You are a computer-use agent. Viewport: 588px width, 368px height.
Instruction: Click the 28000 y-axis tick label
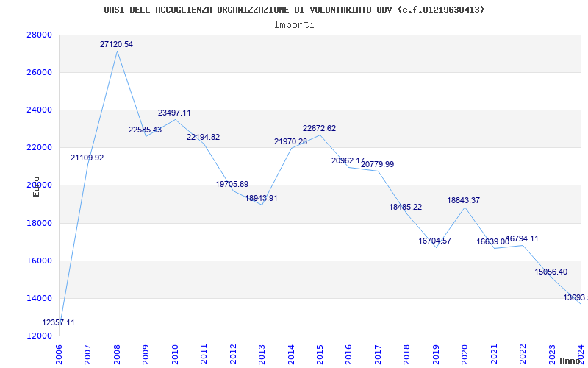39,35
